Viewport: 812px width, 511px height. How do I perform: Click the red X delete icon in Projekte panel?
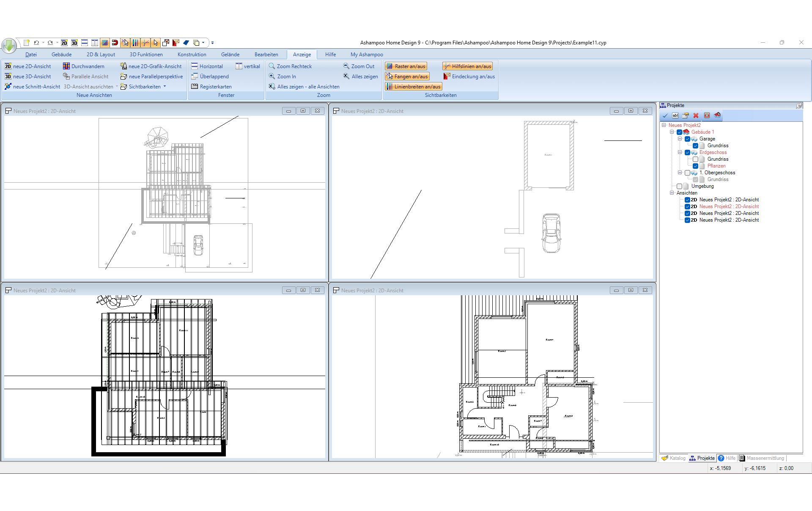[696, 115]
